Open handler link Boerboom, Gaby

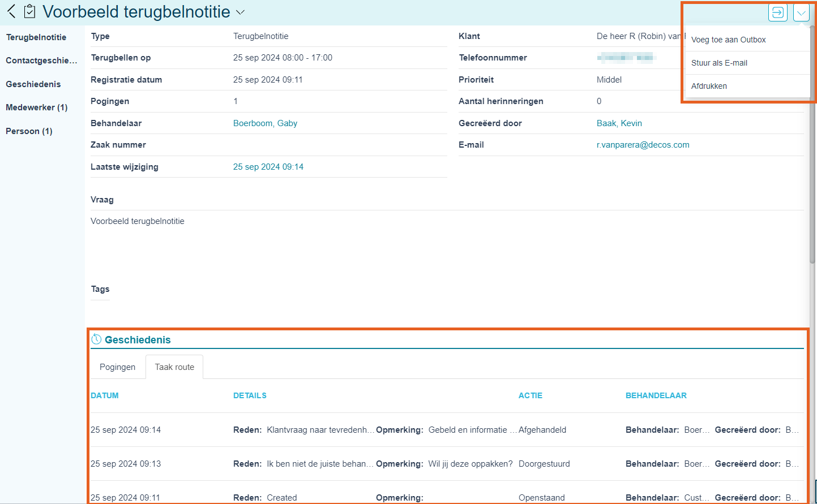pos(265,123)
